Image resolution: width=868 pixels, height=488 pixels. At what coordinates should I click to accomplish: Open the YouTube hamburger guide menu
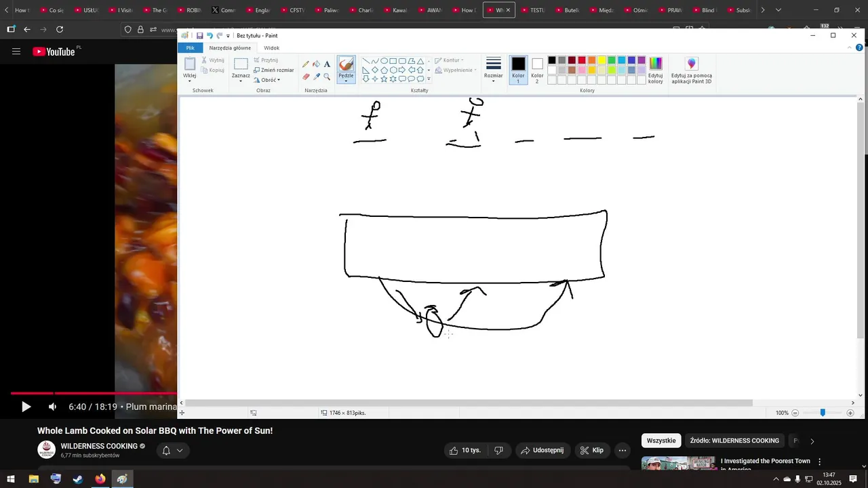point(16,52)
